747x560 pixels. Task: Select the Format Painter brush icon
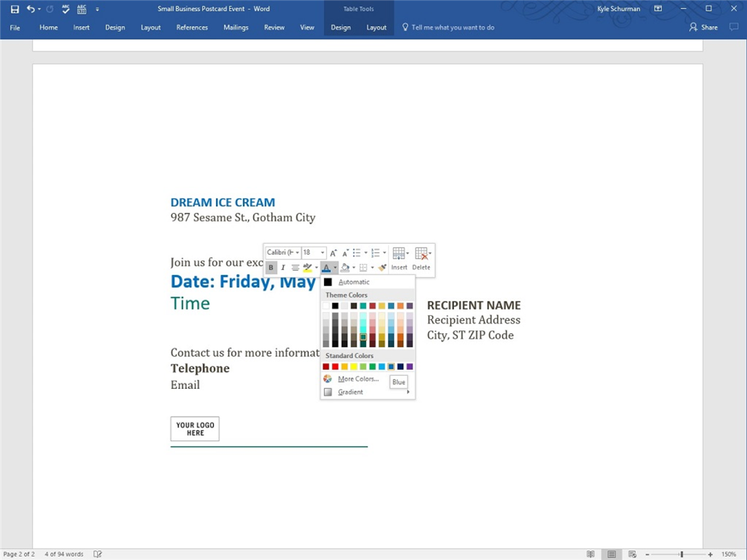pyautogui.click(x=381, y=267)
